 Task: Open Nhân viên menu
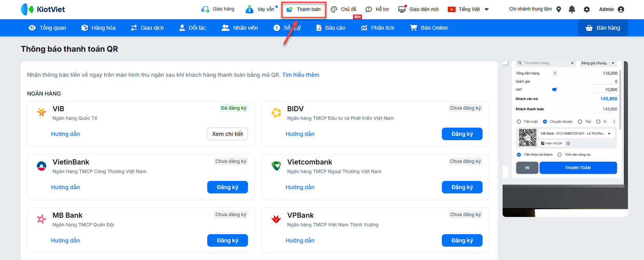pos(240,28)
